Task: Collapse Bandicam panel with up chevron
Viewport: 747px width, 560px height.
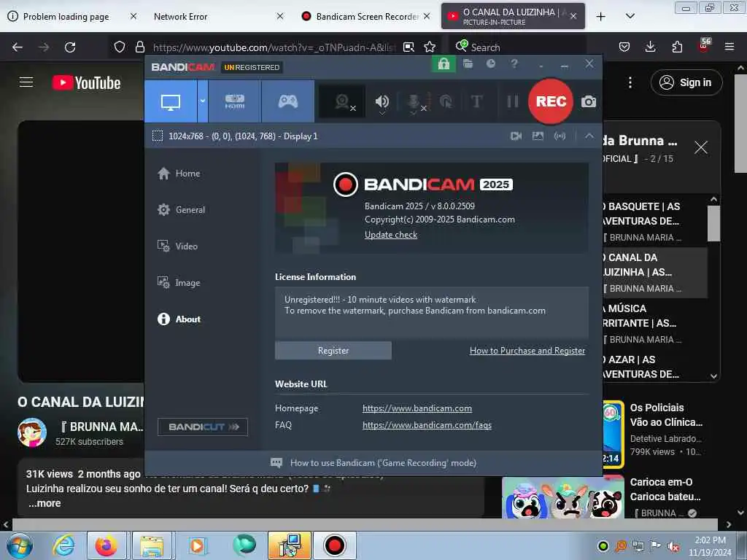Action: pos(589,136)
